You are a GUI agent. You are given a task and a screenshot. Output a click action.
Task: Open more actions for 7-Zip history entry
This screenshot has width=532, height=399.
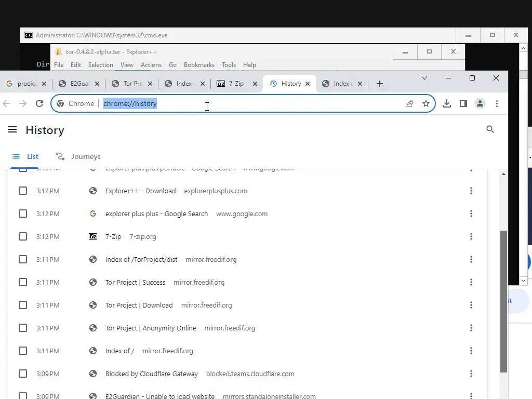coord(471,236)
